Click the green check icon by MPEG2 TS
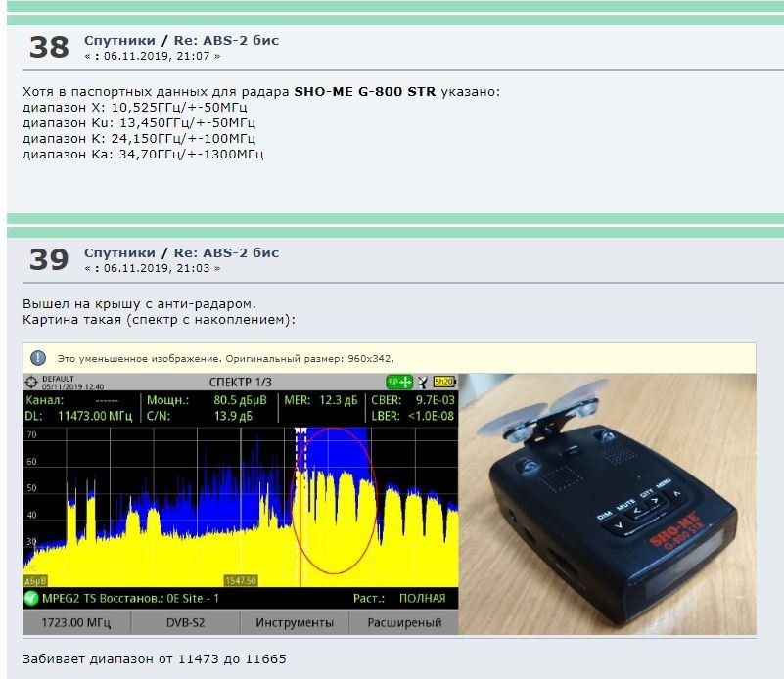This screenshot has height=679, width=784. [31, 598]
